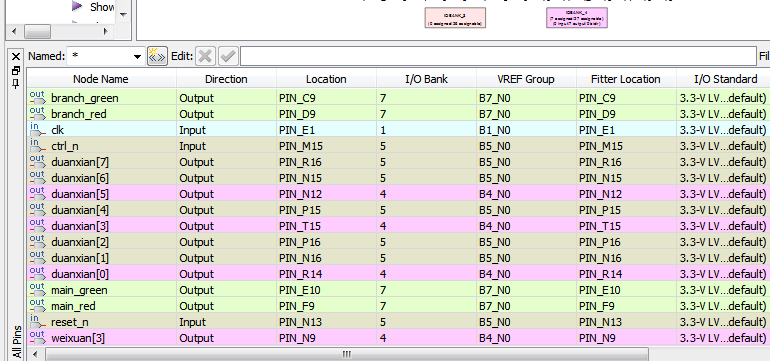Click Location cell PIN_N12 of duanxian[5]
Viewport: 770px width, 361px height.
tap(326, 194)
